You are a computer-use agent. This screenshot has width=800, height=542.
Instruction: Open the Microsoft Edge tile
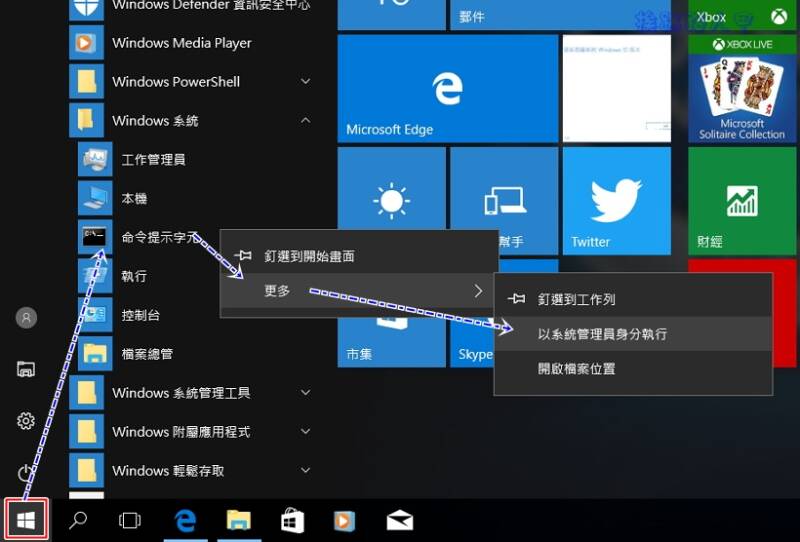pyautogui.click(x=447, y=88)
